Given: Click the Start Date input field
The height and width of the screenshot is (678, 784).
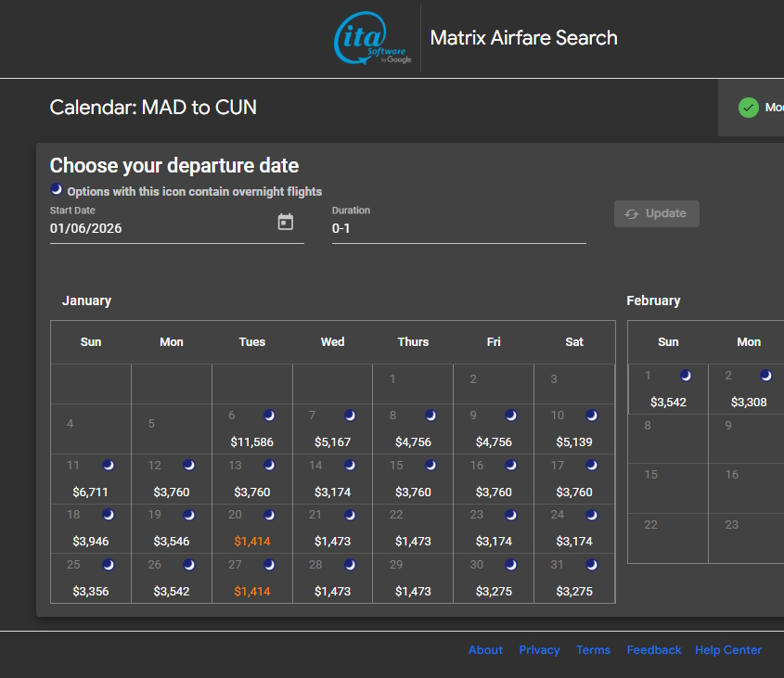Looking at the screenshot, I should (x=139, y=228).
